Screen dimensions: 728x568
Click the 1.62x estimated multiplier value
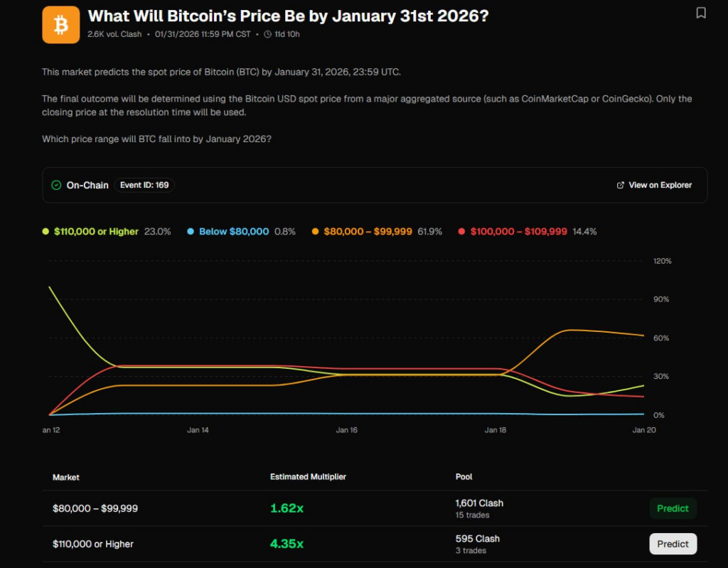(287, 508)
